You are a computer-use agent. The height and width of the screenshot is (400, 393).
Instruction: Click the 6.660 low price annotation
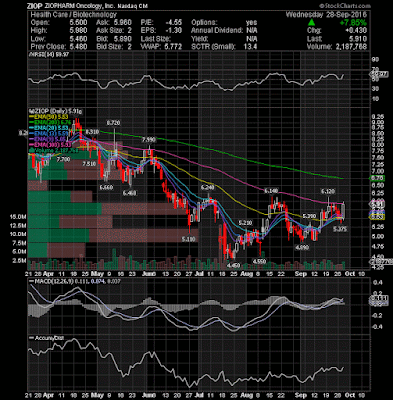[106, 188]
